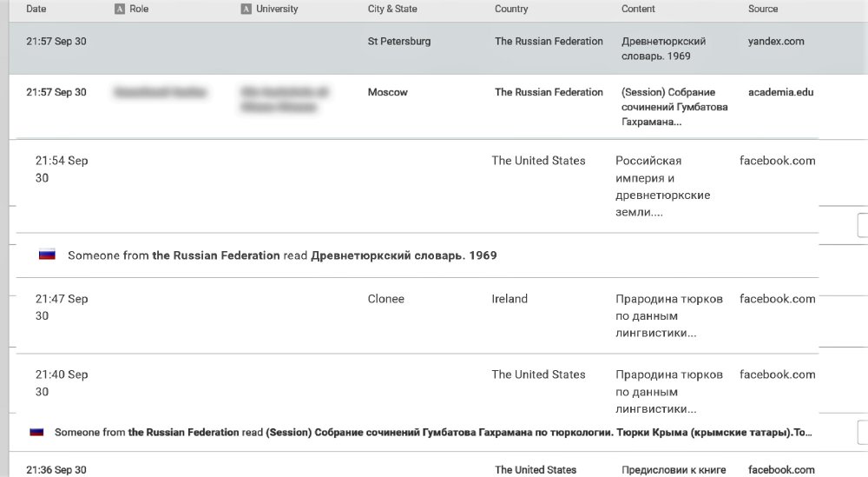Viewport: 868px width, 477px height.
Task: Click the premium icon beside Role header
Action: coord(119,10)
